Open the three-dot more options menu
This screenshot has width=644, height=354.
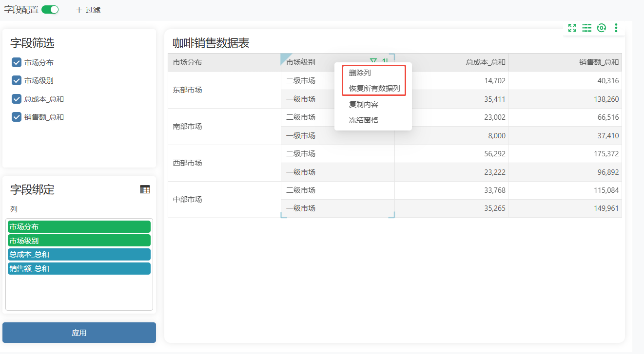click(616, 28)
